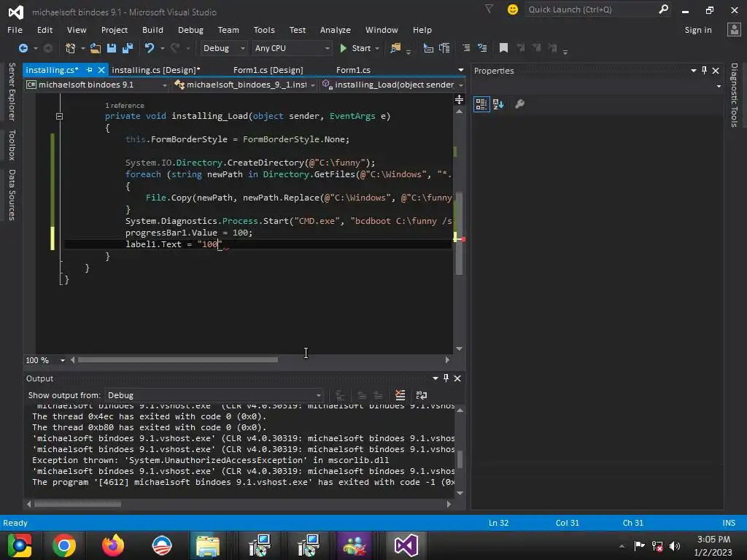The image size is (747, 560).
Task: Click the Navigate Backward arrow icon
Action: (23, 48)
